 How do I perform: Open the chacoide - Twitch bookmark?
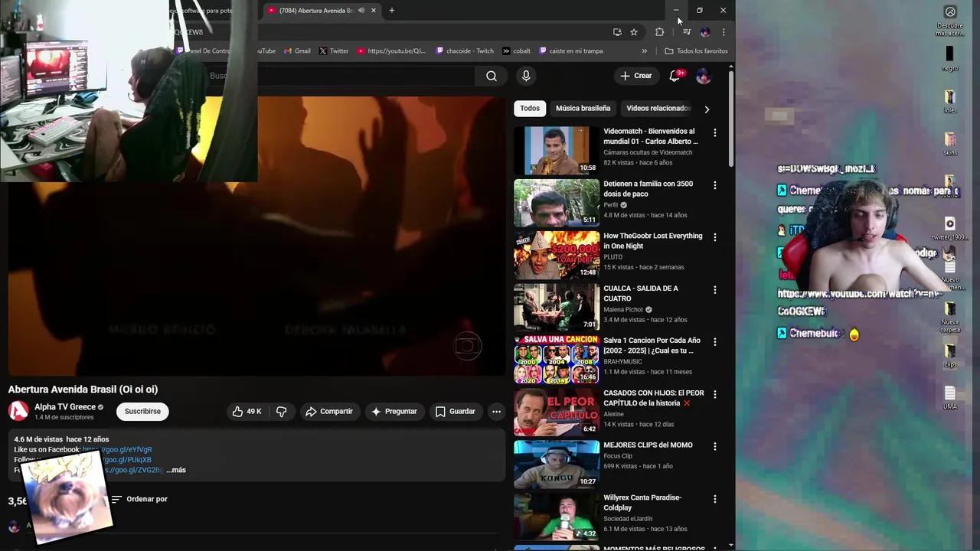(465, 51)
